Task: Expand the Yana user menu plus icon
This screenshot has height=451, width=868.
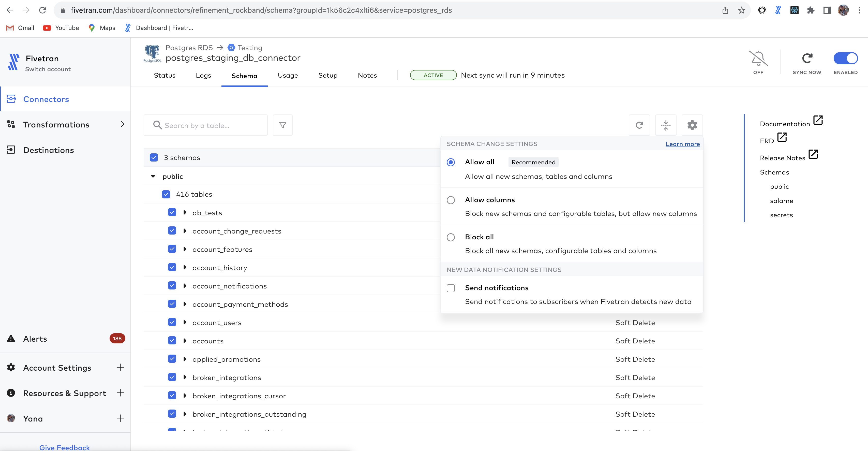Action: pos(120,418)
